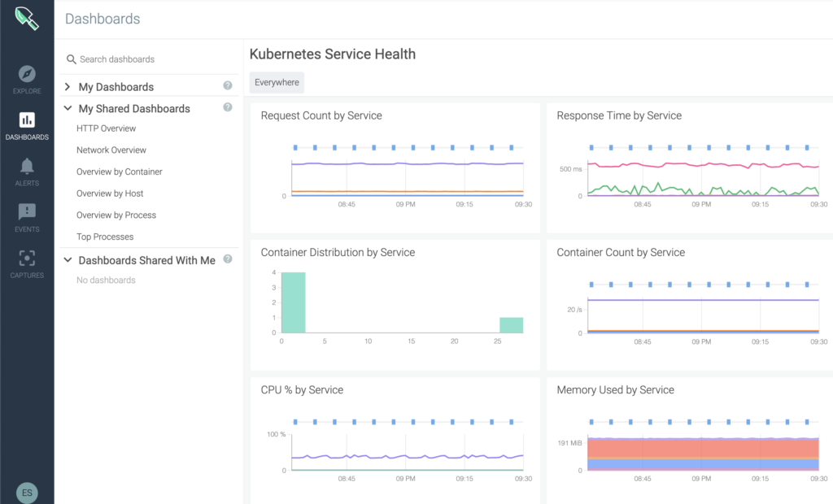Image resolution: width=833 pixels, height=504 pixels.
Task: Click the Everywhere scope button
Action: pos(277,82)
